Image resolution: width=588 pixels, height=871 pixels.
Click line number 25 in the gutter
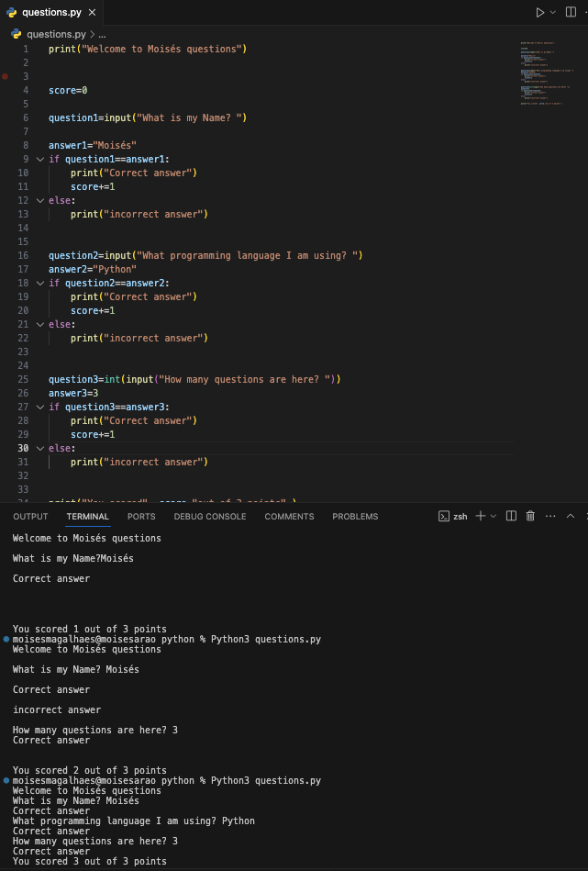coord(23,379)
